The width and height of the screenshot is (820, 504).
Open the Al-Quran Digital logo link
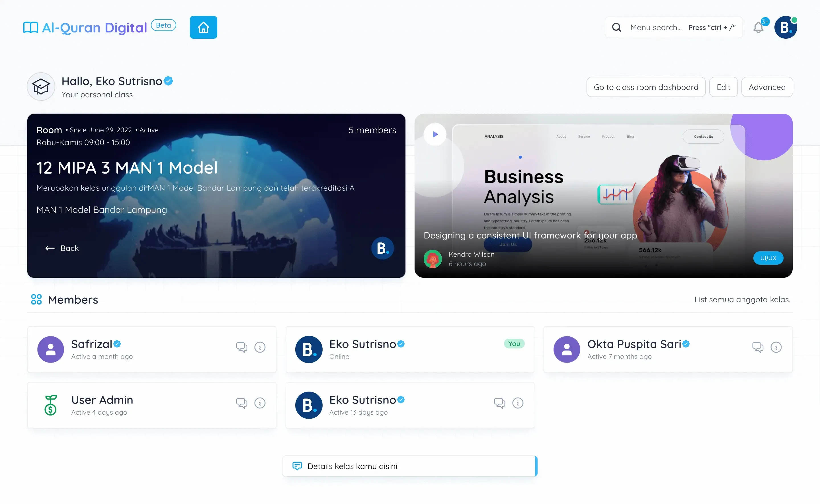click(85, 28)
